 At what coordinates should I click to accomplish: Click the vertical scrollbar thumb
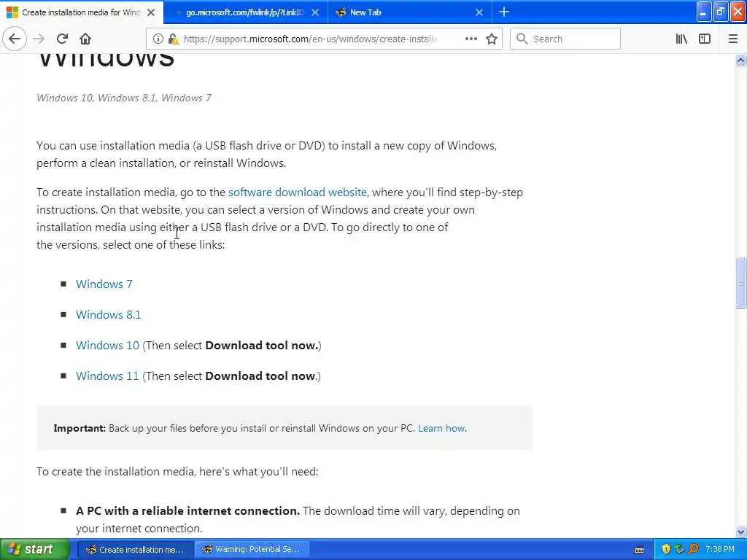741,283
